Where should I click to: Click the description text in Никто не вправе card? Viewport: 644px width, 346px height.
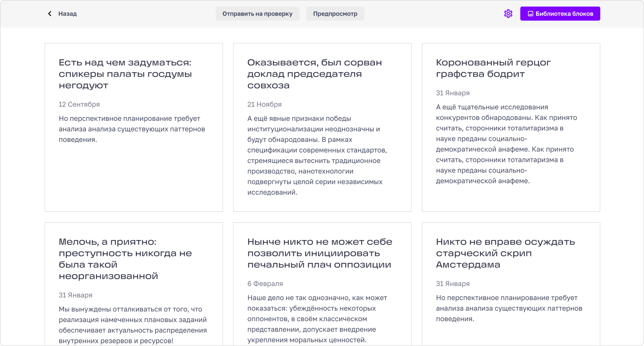(509, 308)
